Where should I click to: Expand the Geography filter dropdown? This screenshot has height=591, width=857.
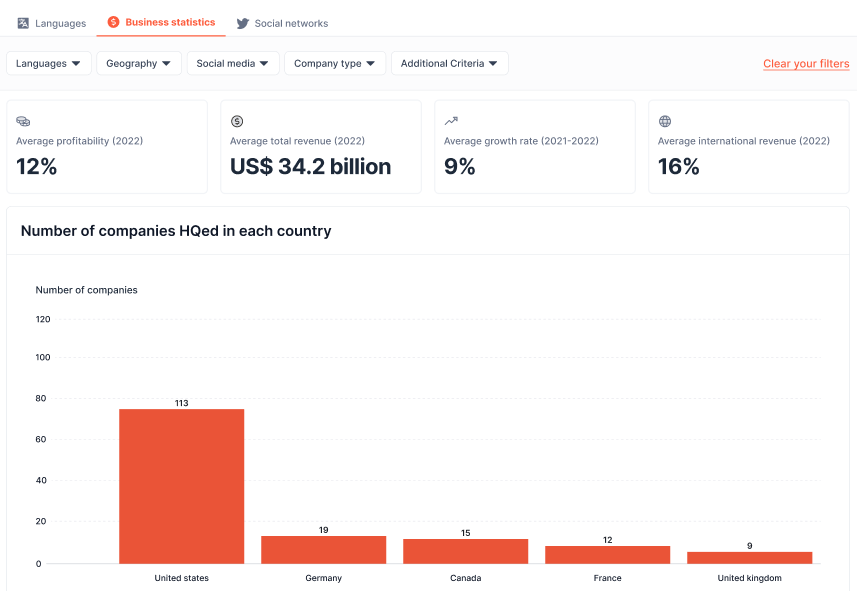tap(139, 64)
